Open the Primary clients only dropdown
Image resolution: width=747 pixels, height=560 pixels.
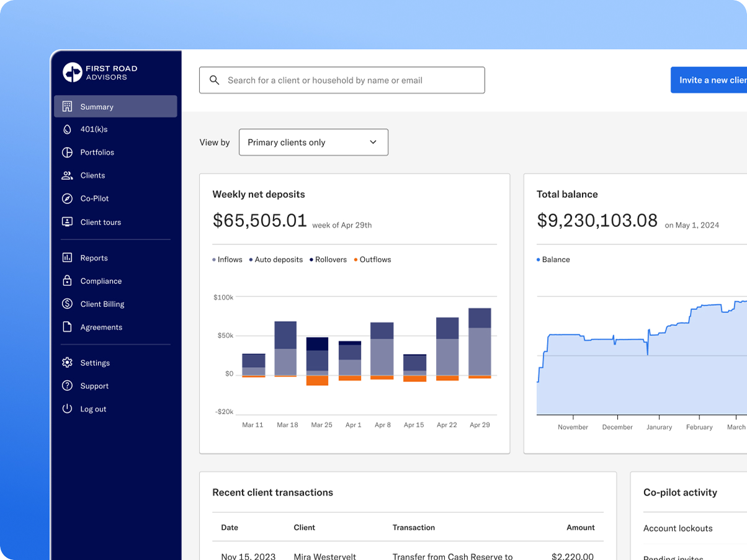click(x=313, y=143)
